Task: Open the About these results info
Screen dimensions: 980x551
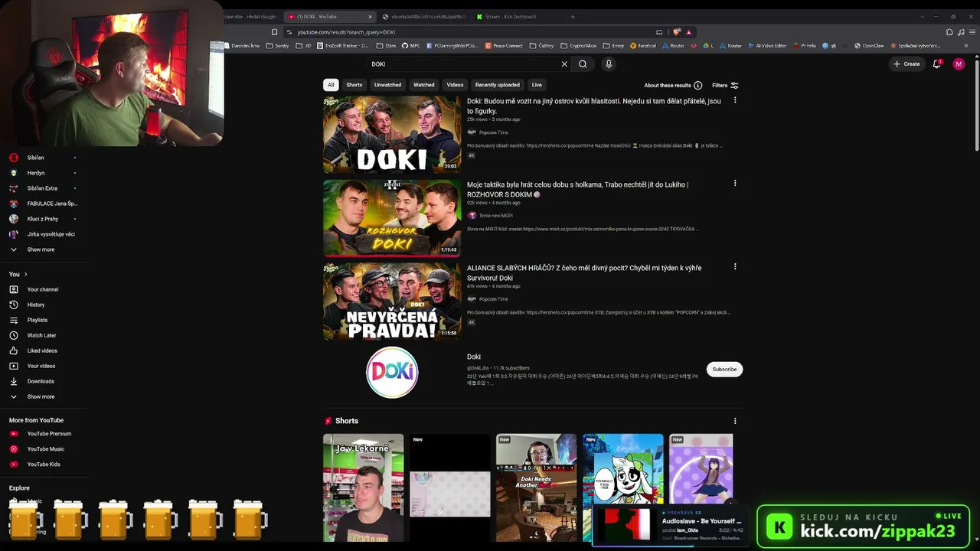Action: [673, 85]
